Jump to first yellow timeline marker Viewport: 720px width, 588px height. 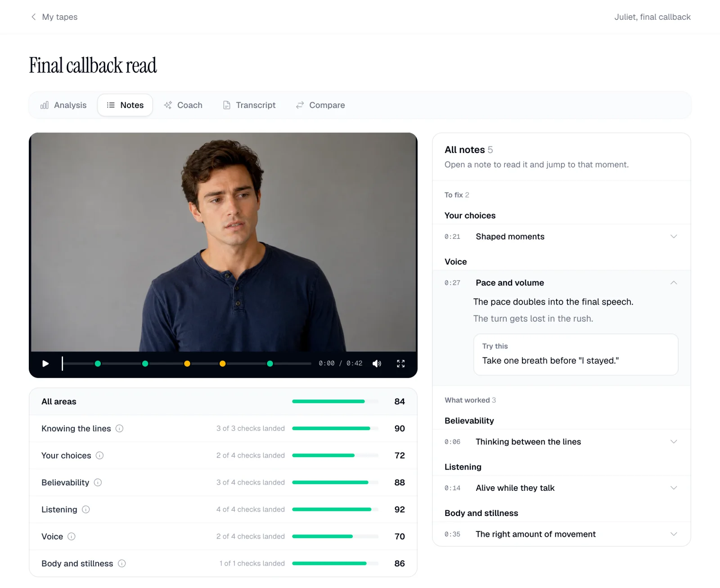click(x=187, y=364)
